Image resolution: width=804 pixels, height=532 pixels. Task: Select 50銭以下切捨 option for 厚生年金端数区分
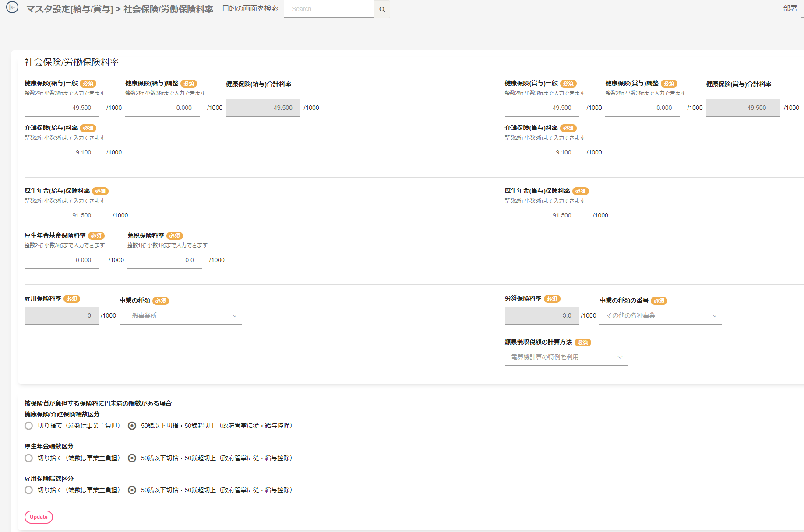coord(132,458)
